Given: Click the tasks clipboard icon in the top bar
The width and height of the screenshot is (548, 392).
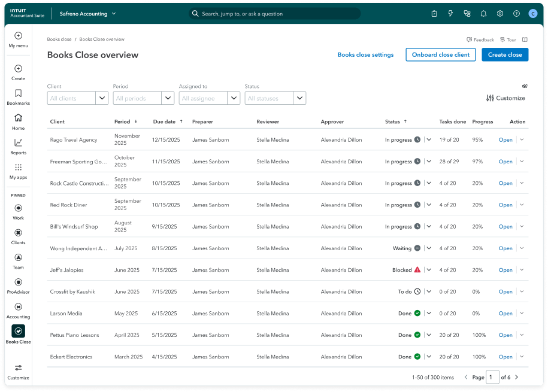Looking at the screenshot, I should pyautogui.click(x=434, y=13).
